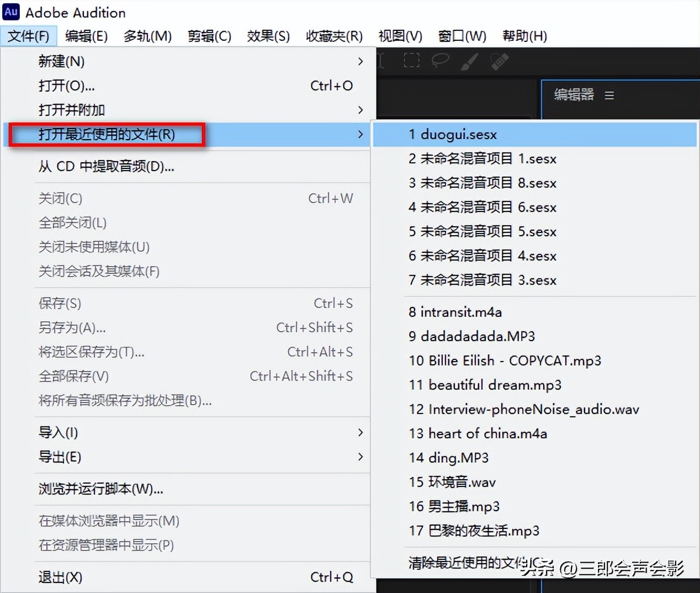Expand 打开最近使用的文件(R) submenu
The width and height of the screenshot is (700, 593).
pyautogui.click(x=186, y=134)
